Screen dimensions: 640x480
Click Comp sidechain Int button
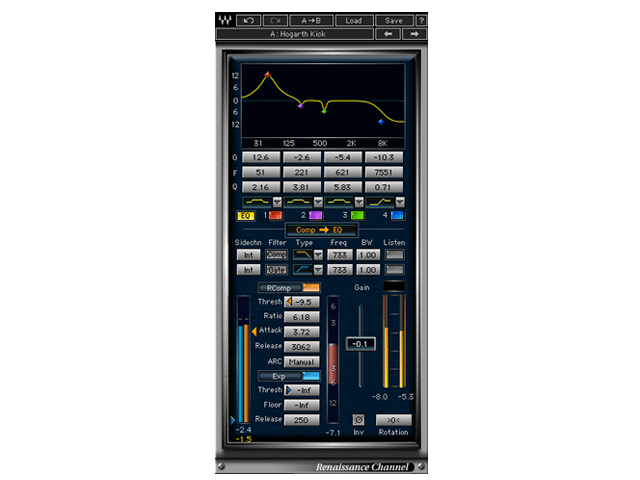249,255
